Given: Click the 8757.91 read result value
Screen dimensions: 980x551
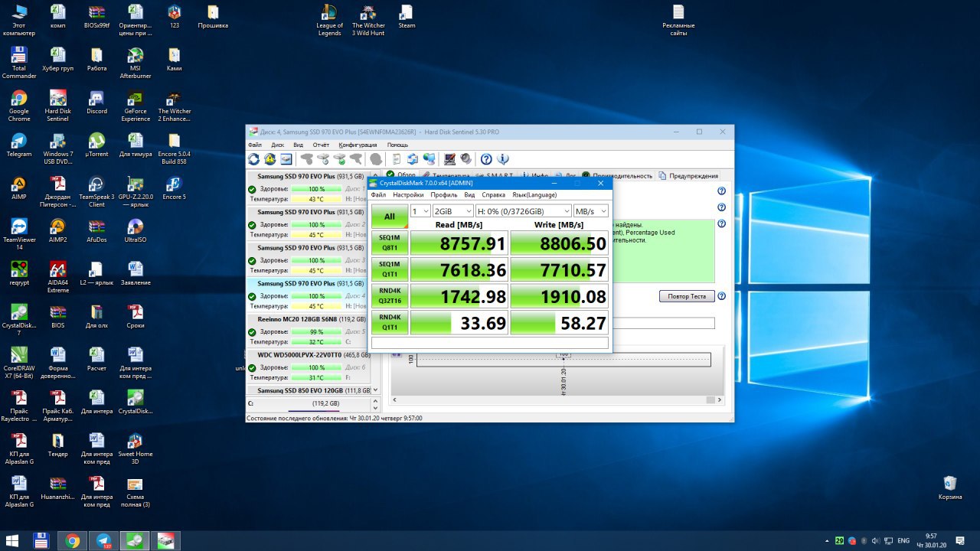Looking at the screenshot, I should 459,243.
